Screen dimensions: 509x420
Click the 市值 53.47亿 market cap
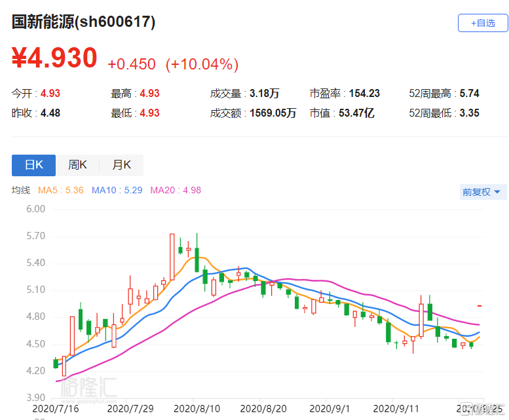[342, 113]
